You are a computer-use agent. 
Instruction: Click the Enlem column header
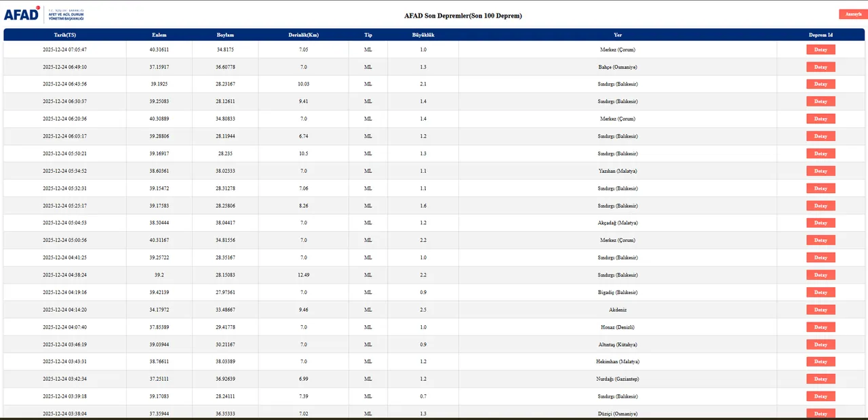pyautogui.click(x=159, y=35)
